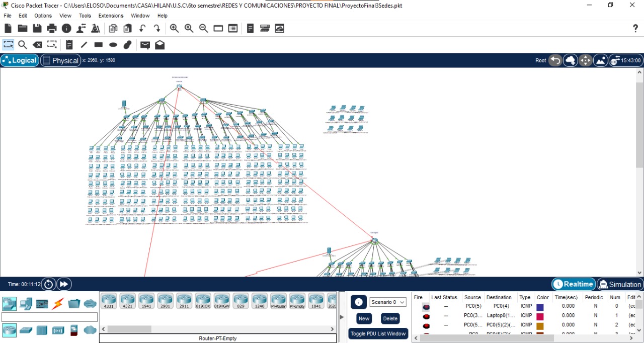Open the drawing palette rectangle icon
Screen dimensions: 644x343
pyautogui.click(x=218, y=29)
